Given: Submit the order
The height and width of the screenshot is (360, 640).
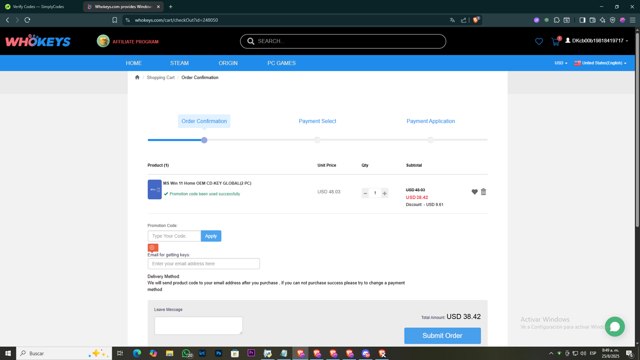Looking at the screenshot, I should coord(442,336).
